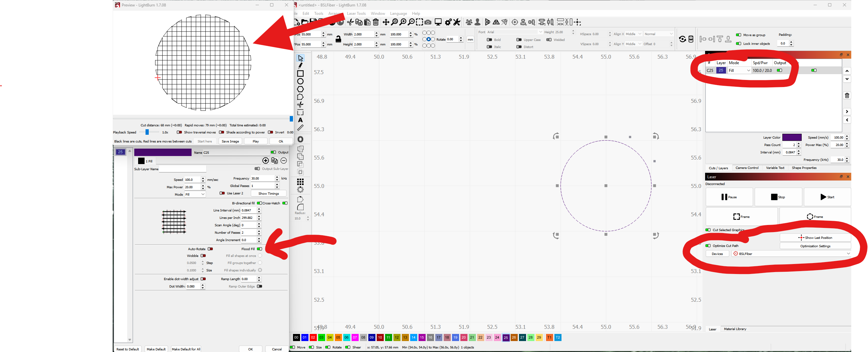Click Save Image in Preview window

click(230, 142)
